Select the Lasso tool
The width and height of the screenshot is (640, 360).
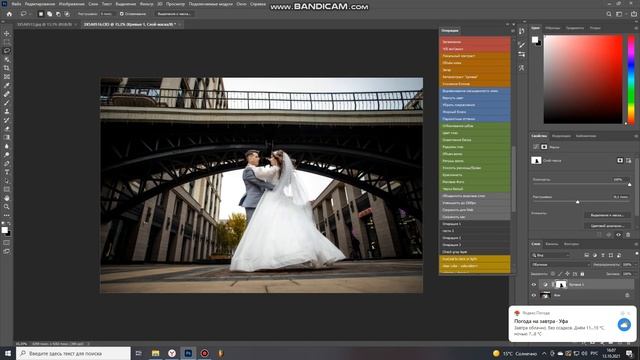coord(7,51)
